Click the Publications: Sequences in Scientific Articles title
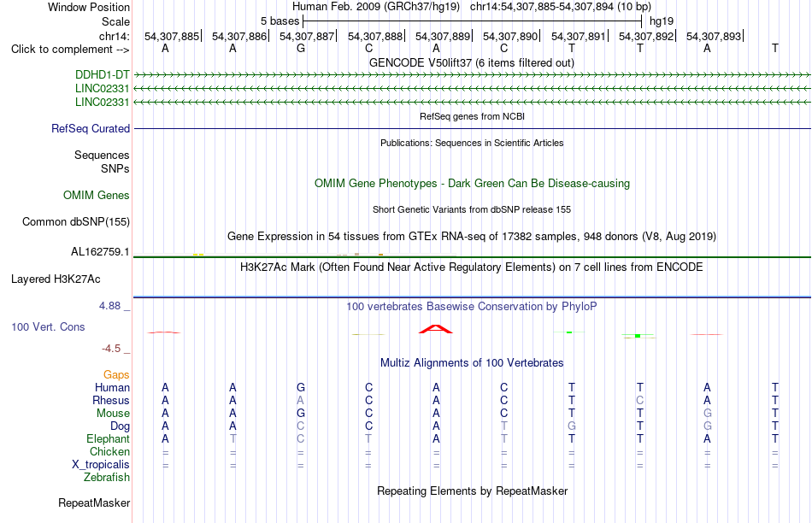Viewport: 812px width, 523px height. 472,143
